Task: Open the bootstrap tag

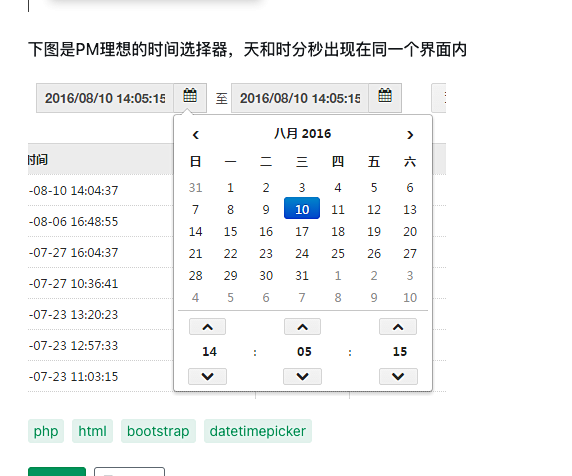Action: [x=158, y=431]
